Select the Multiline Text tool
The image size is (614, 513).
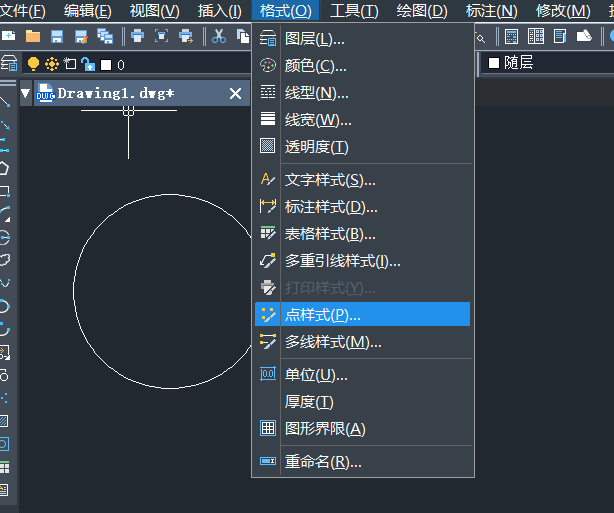[4, 490]
